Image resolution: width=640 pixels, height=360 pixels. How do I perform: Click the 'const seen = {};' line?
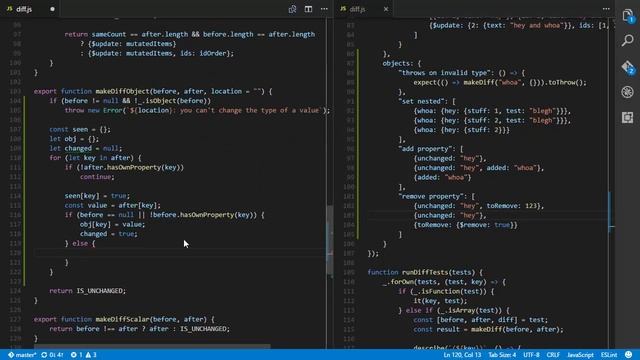80,129
